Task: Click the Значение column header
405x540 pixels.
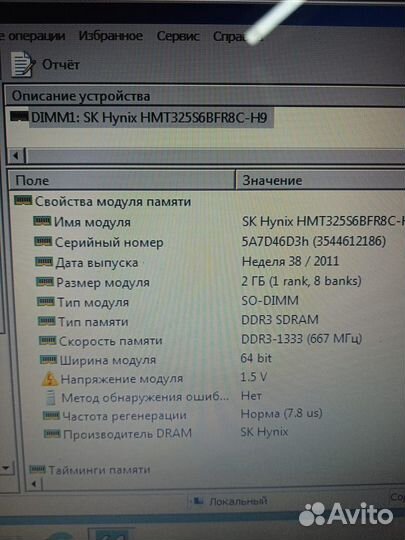Action: [320, 180]
